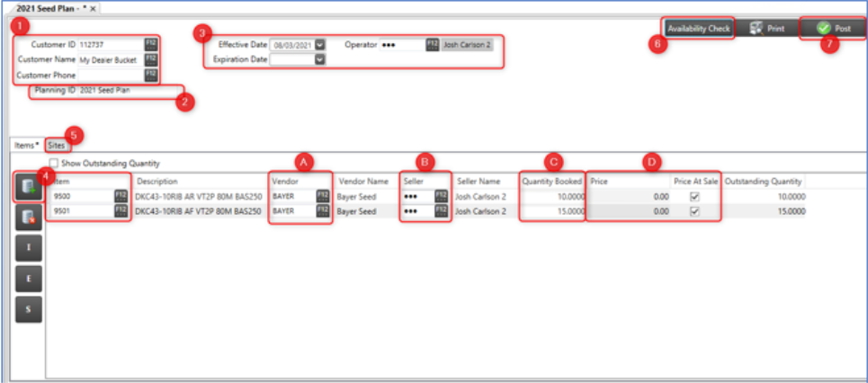This screenshot has height=383, width=868.
Task: Click the remove item row icon
Action: pos(29,217)
